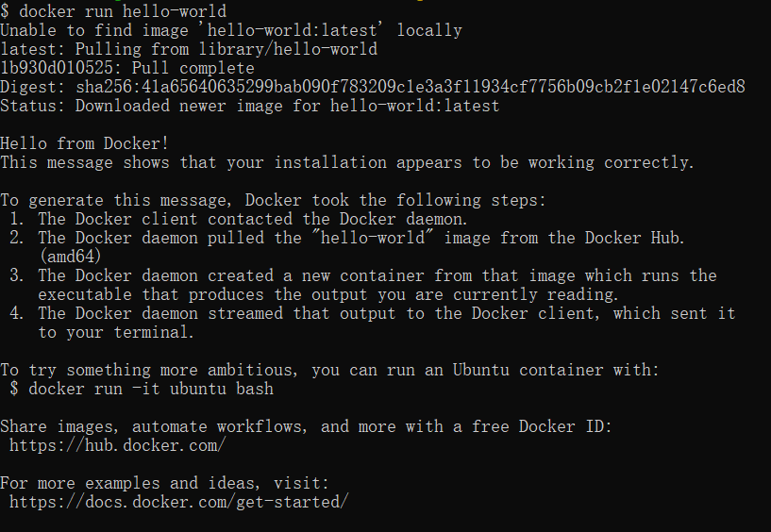The height and width of the screenshot is (532, 771).
Task: Click 'For more examples and ideas, visit:' line
Action: click(165, 483)
